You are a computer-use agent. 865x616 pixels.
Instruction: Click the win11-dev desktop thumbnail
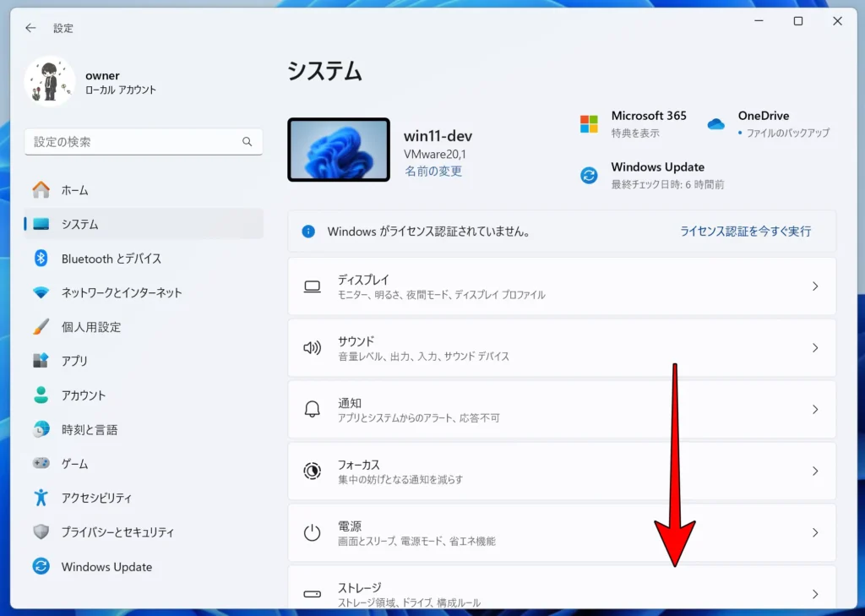point(339,150)
